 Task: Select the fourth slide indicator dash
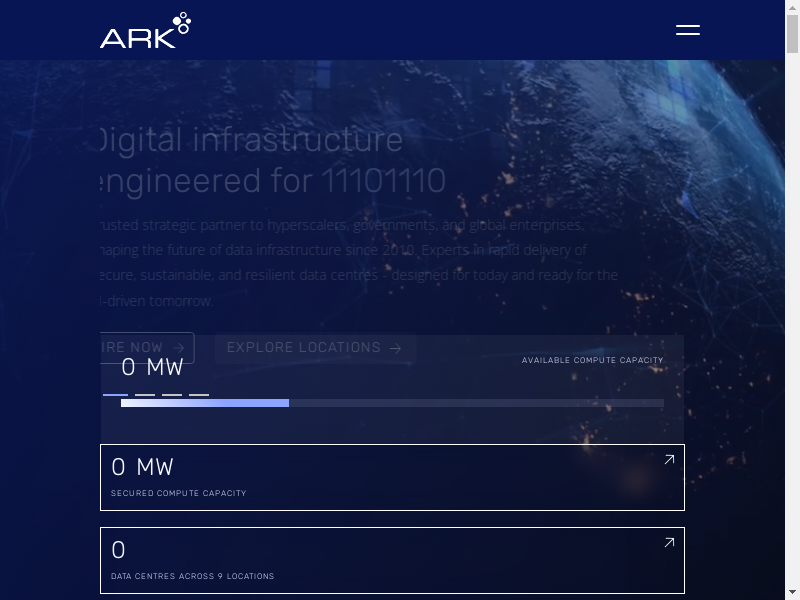[199, 395]
